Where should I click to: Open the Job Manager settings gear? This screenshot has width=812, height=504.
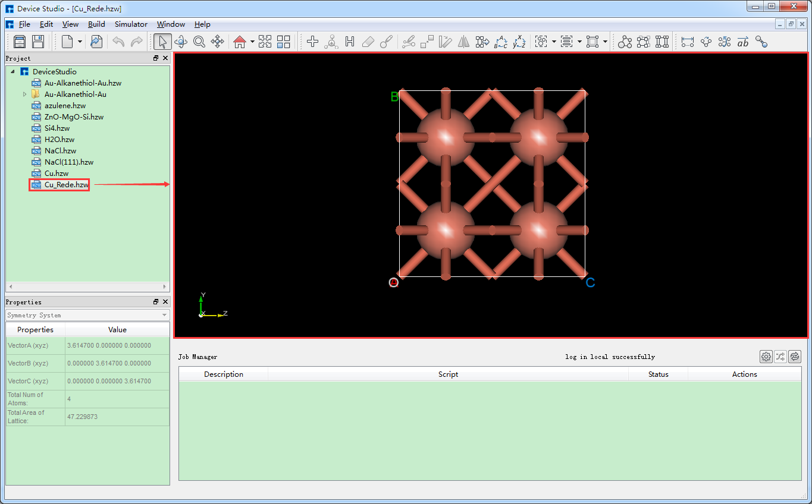pyautogui.click(x=766, y=356)
